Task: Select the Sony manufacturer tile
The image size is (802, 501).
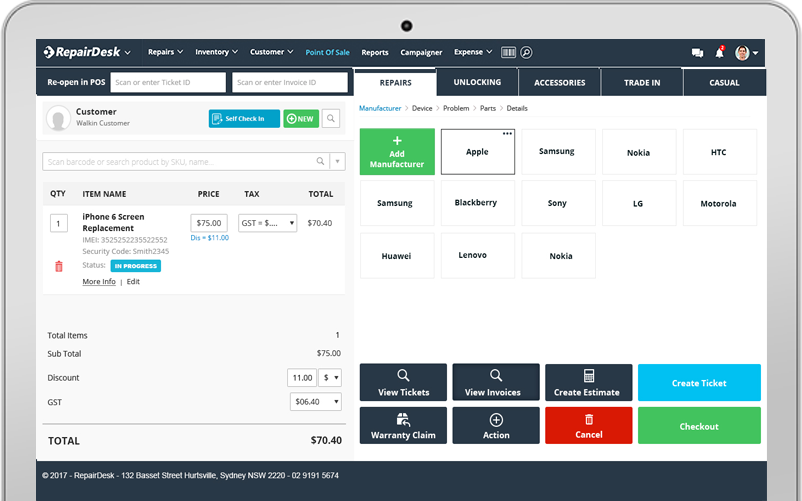Action: coord(559,203)
